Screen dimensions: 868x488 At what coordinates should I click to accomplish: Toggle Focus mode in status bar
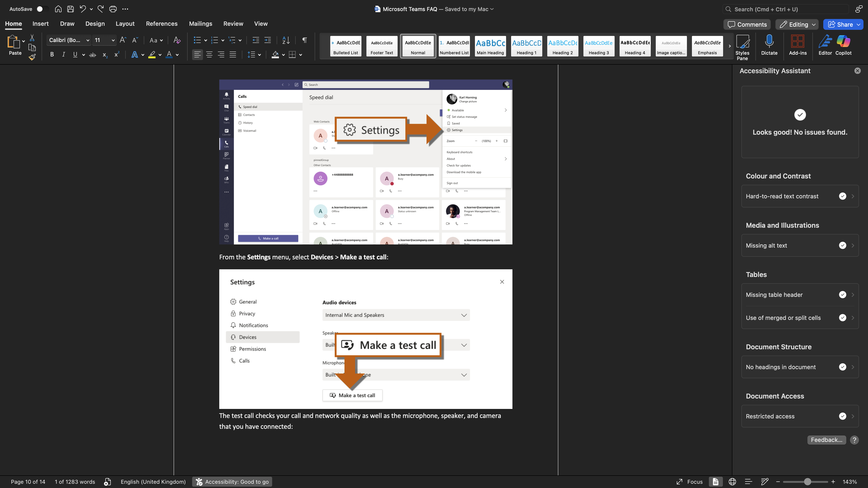click(x=689, y=482)
